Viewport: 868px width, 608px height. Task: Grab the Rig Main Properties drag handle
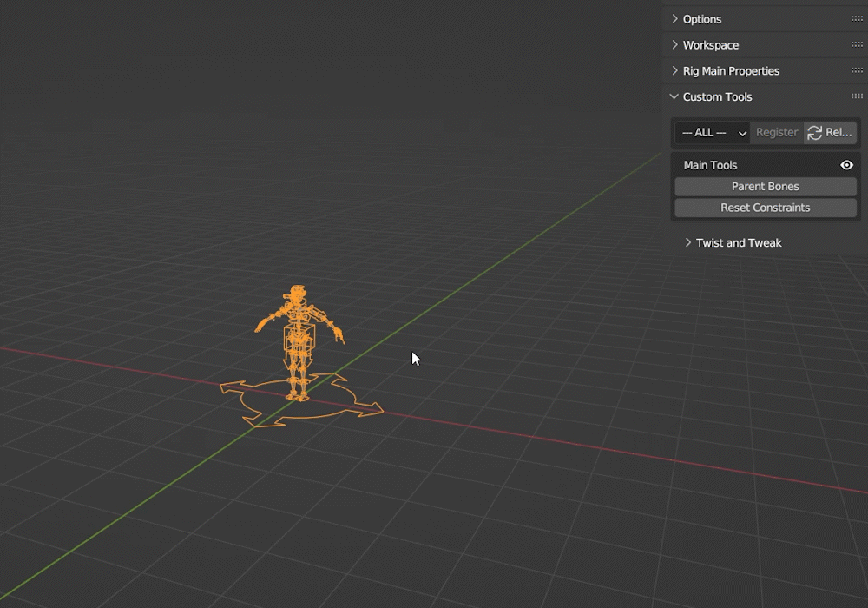point(857,70)
